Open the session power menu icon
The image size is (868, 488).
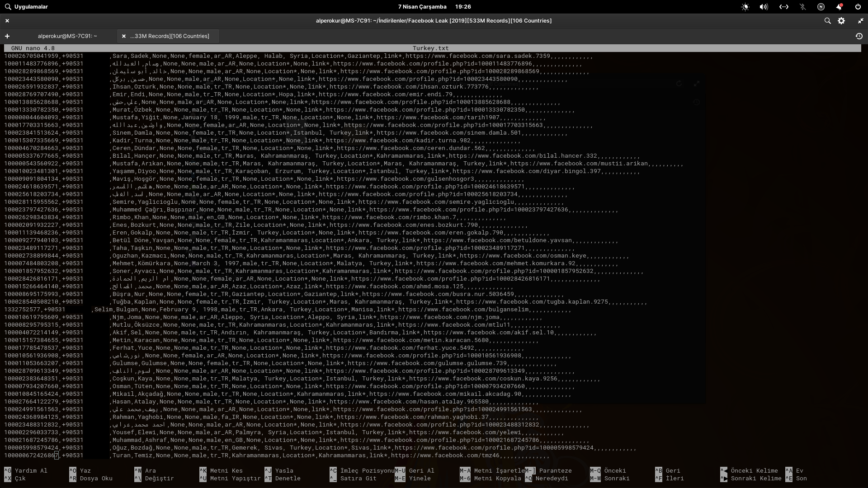coord(858,7)
